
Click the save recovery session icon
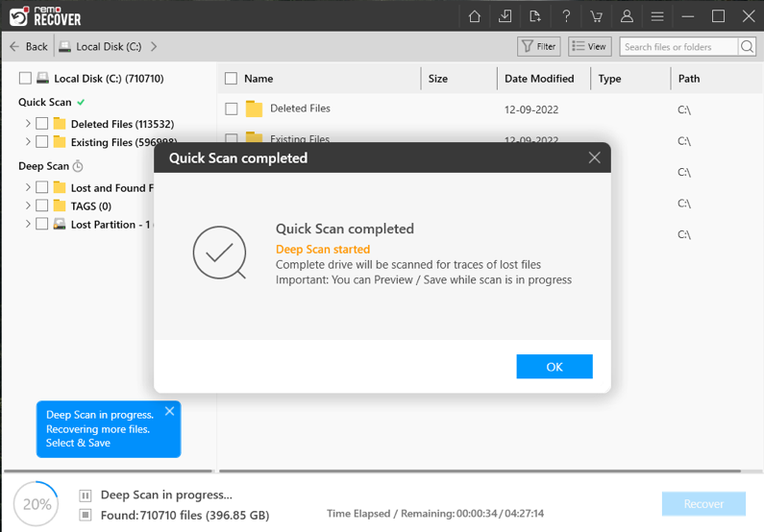tap(505, 16)
